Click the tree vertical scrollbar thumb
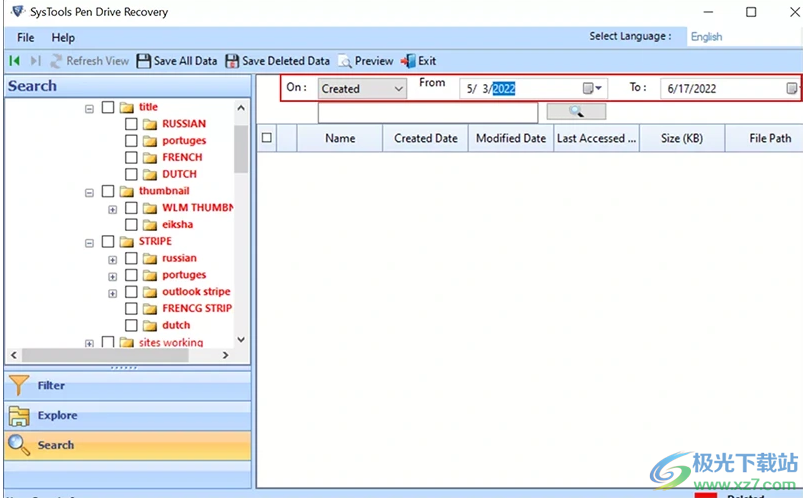Image resolution: width=809 pixels, height=501 pixels. [241, 148]
